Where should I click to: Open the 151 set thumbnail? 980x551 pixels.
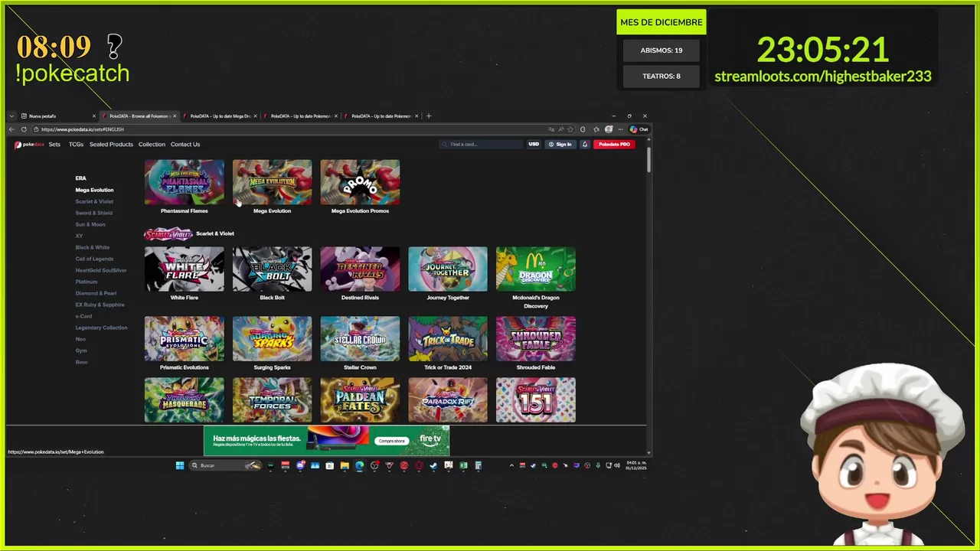pos(536,399)
